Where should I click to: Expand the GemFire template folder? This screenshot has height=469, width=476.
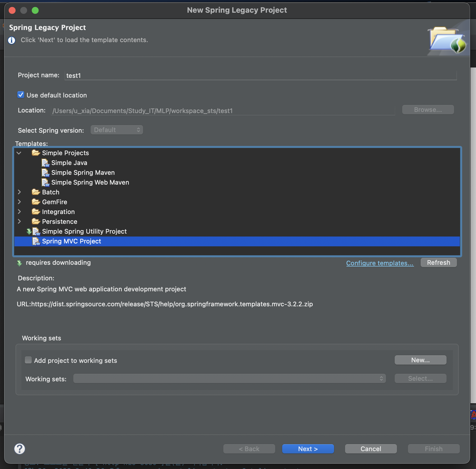click(x=19, y=202)
